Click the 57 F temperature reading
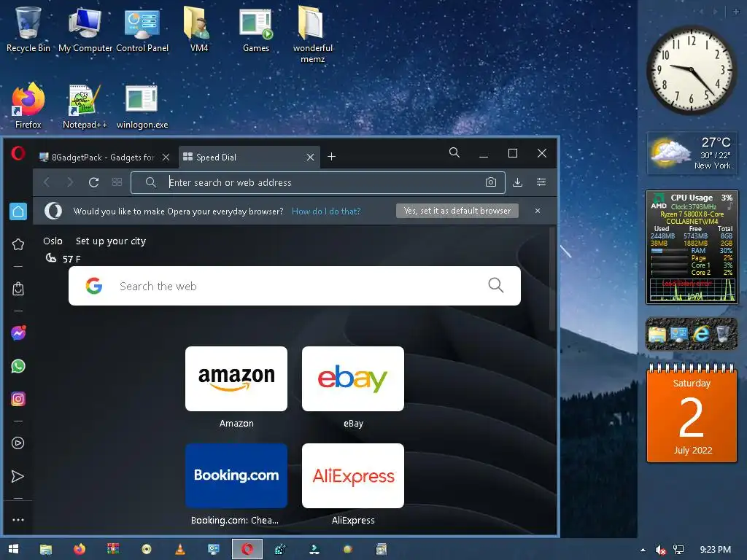This screenshot has width=747, height=560. (x=71, y=259)
